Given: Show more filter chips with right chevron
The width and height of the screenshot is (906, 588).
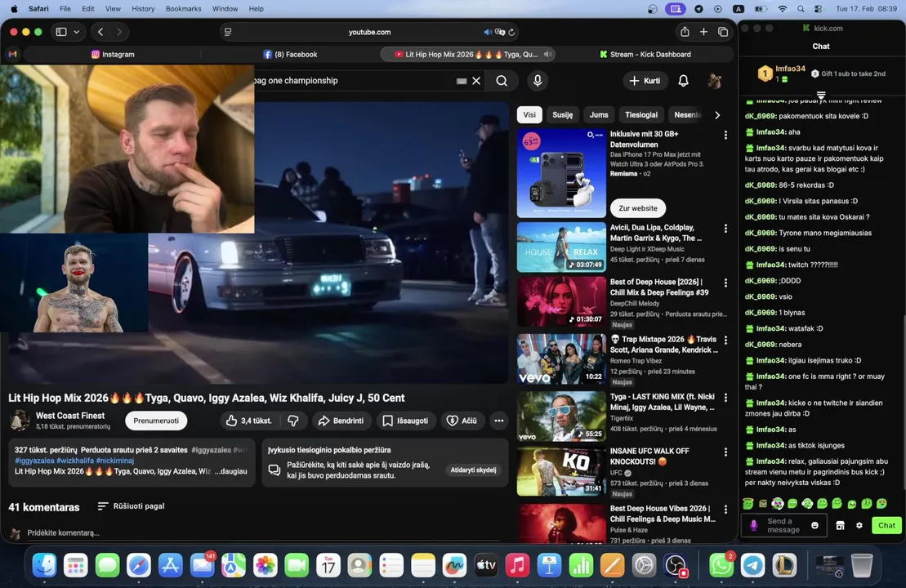Looking at the screenshot, I should pos(717,115).
